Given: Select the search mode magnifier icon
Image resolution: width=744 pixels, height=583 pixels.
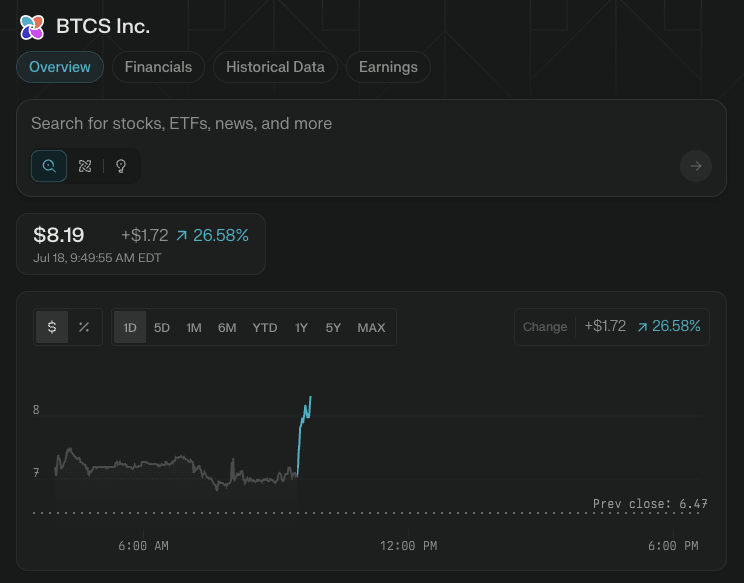Looking at the screenshot, I should coord(49,166).
